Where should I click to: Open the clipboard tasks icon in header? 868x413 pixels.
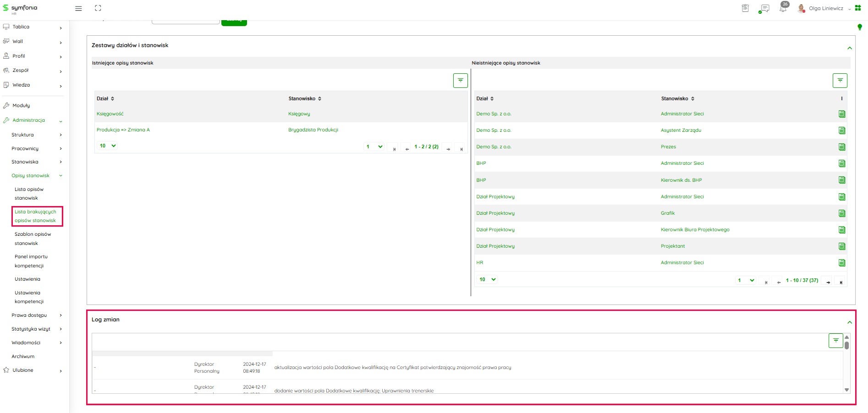pos(745,8)
